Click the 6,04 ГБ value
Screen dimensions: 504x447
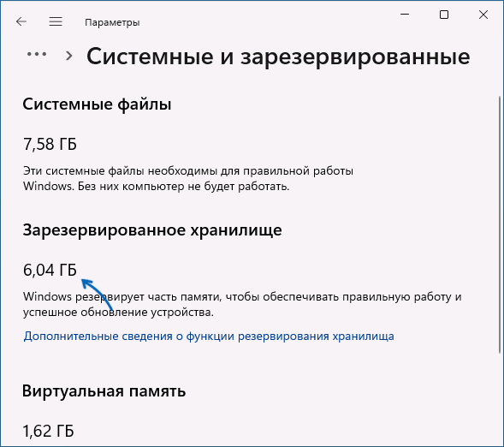tap(50, 270)
